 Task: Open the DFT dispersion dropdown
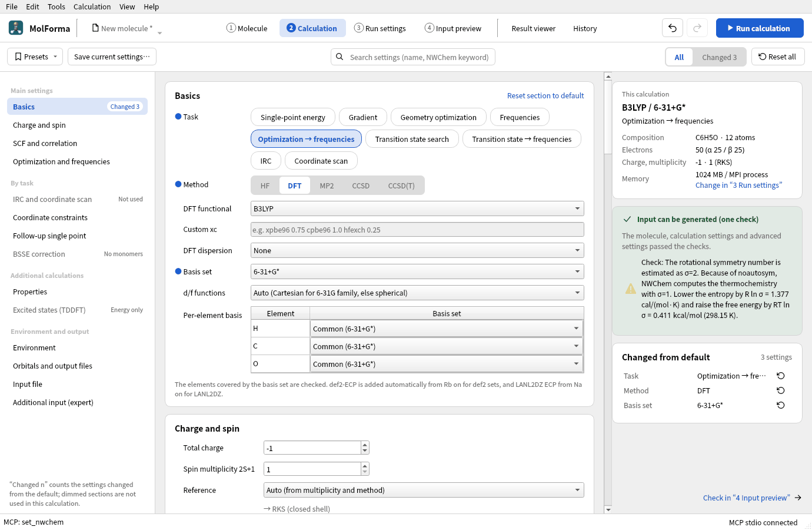click(417, 250)
